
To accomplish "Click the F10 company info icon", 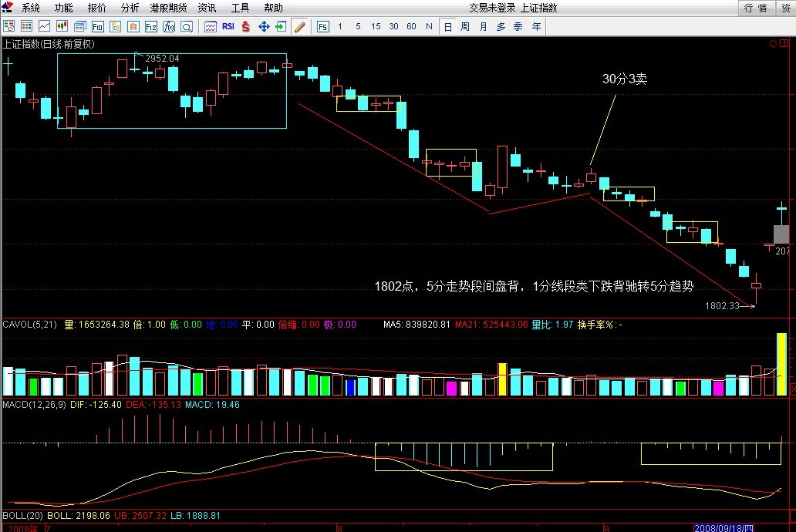I will (x=97, y=26).
